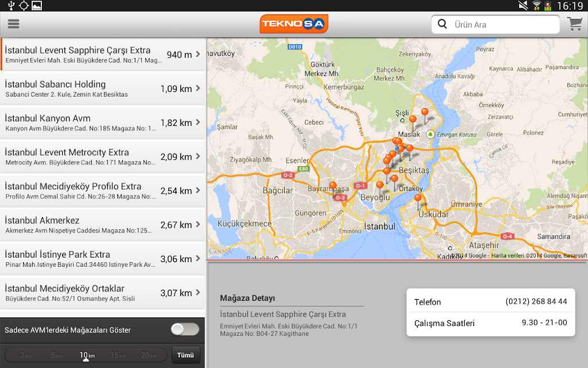This screenshot has height=368, width=588.
Task: Expand İstanbul İstinye Park Extra chevron
Action: pos(198,258)
